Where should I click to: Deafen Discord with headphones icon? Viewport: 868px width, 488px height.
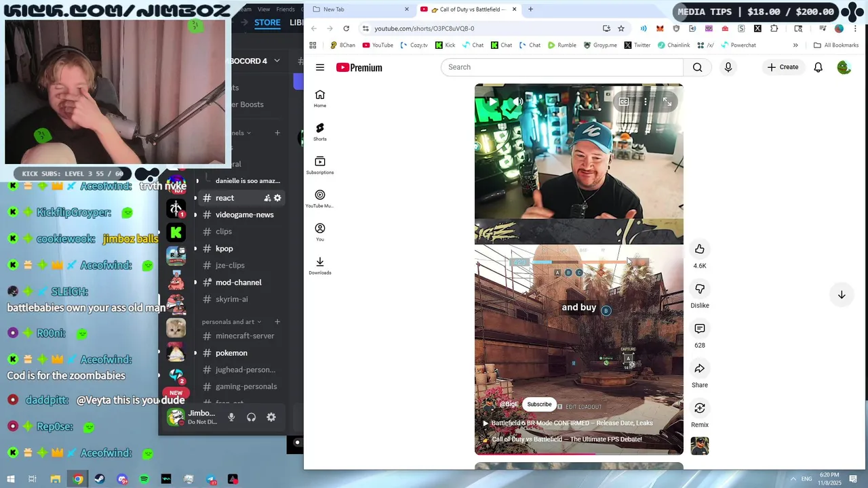point(252,418)
